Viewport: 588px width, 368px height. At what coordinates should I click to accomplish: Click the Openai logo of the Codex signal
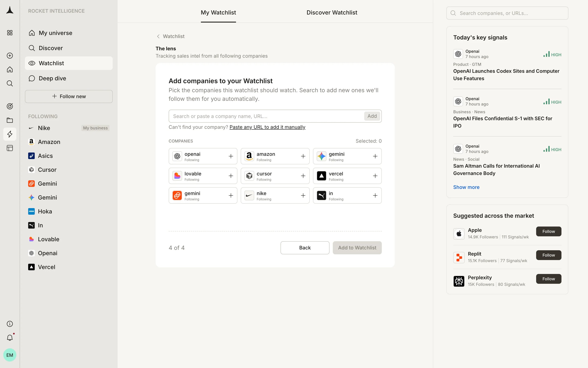458,54
